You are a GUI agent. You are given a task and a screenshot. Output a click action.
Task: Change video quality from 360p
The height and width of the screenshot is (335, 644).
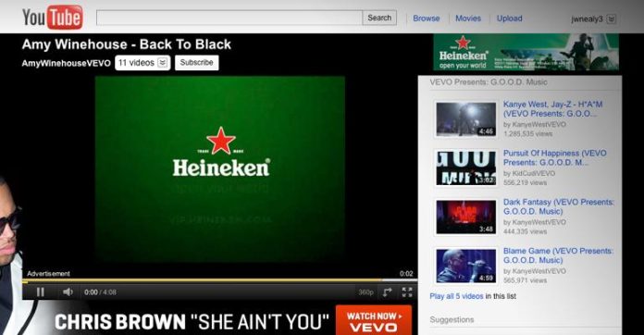point(365,292)
